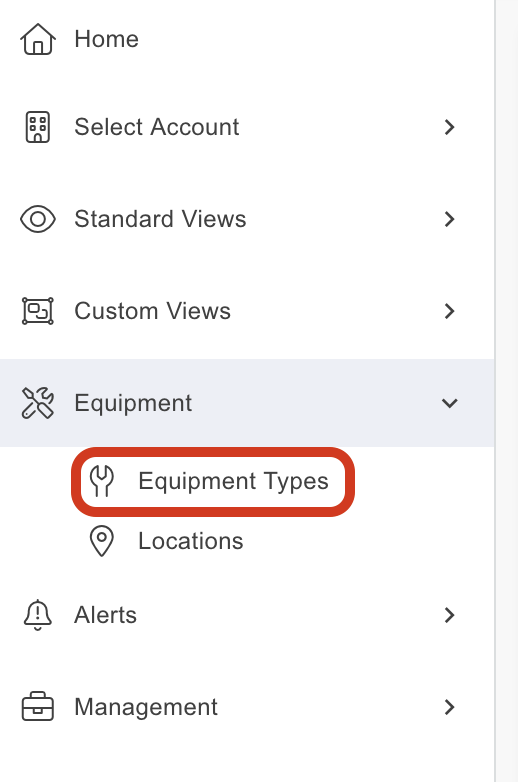Open the Home menu item
Image resolution: width=518 pixels, height=782 pixels.
(106, 39)
